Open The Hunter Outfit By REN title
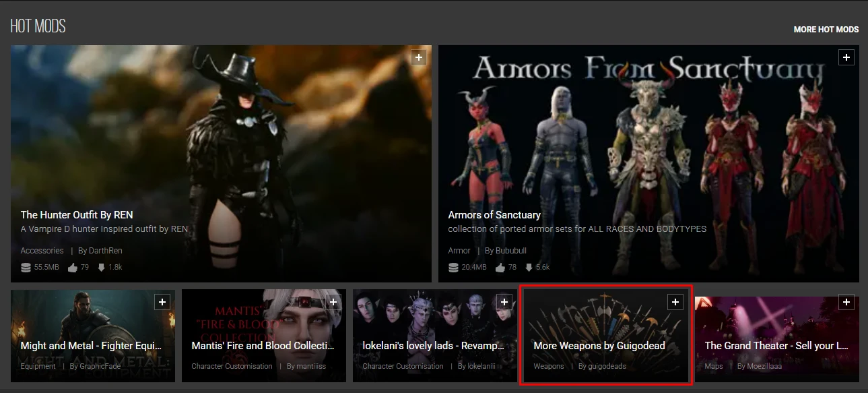 click(x=77, y=215)
